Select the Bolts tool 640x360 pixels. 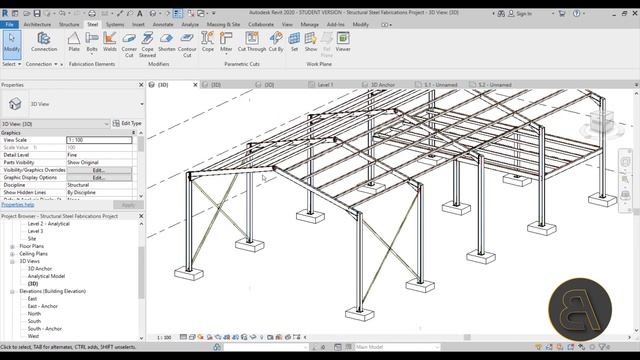92,42
